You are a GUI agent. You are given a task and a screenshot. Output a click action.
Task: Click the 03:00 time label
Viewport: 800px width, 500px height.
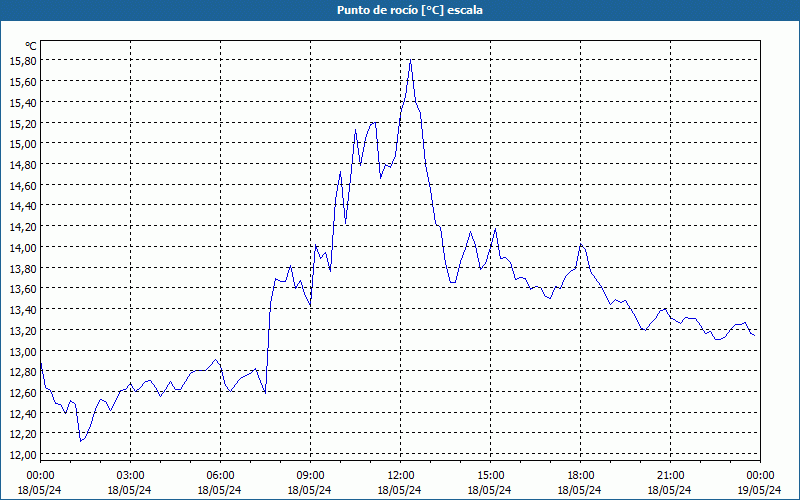coord(130,475)
